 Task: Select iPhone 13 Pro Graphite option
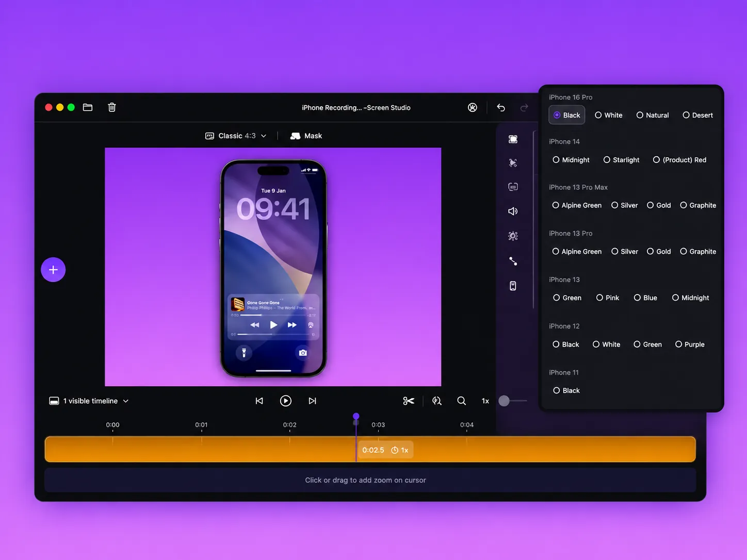(x=698, y=251)
